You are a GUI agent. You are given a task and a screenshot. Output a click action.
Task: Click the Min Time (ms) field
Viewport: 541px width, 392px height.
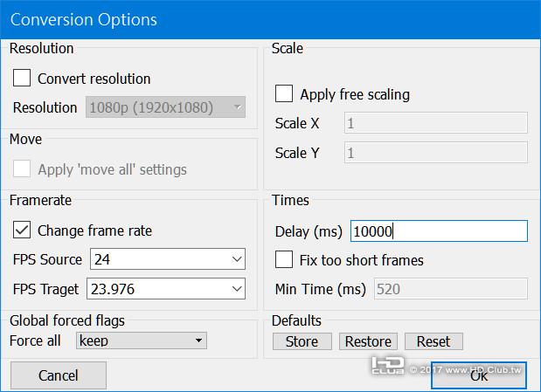(x=450, y=289)
